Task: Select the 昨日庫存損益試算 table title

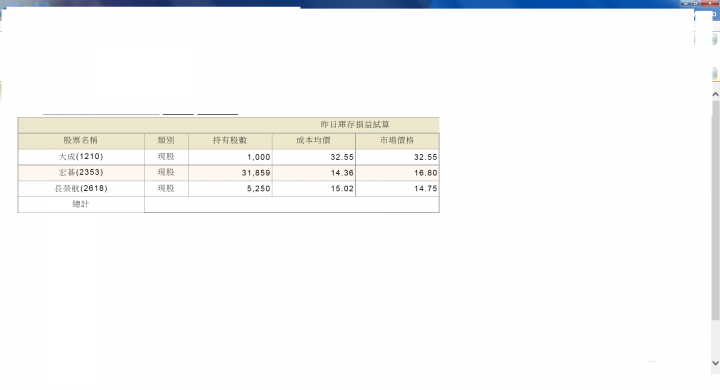Action: 355,124
